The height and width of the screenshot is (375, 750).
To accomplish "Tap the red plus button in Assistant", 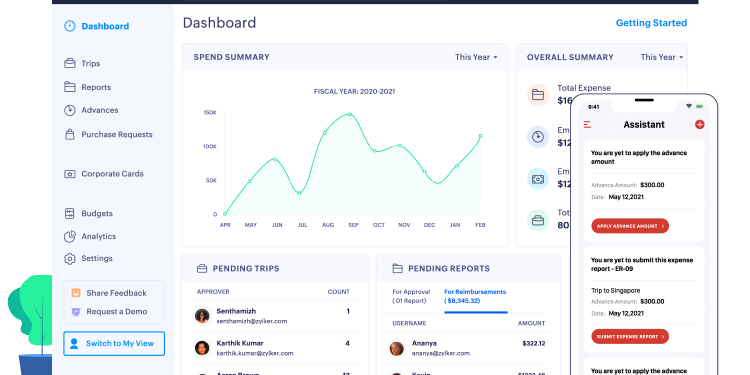I will pyautogui.click(x=699, y=124).
